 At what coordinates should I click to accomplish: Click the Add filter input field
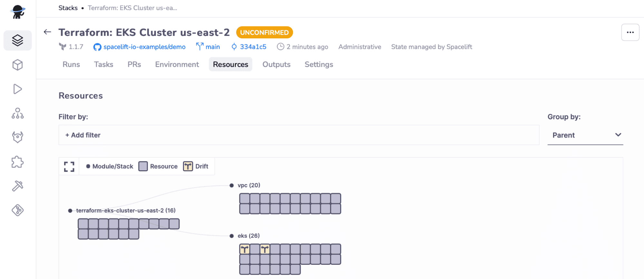(x=298, y=135)
